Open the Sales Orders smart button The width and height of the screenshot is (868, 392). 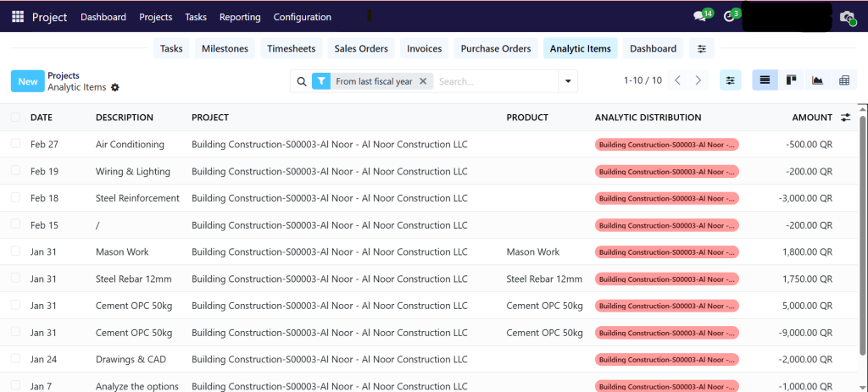[361, 48]
